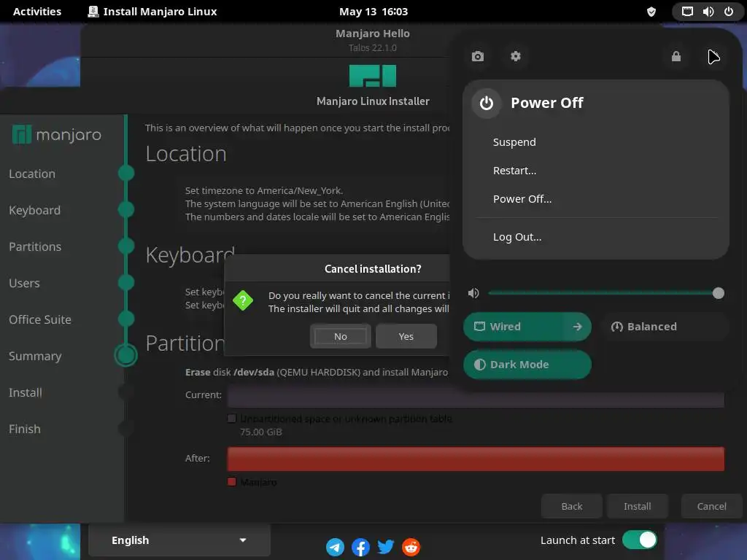
Task: Click the 'Manjaro Hello' window title
Action: click(373, 34)
